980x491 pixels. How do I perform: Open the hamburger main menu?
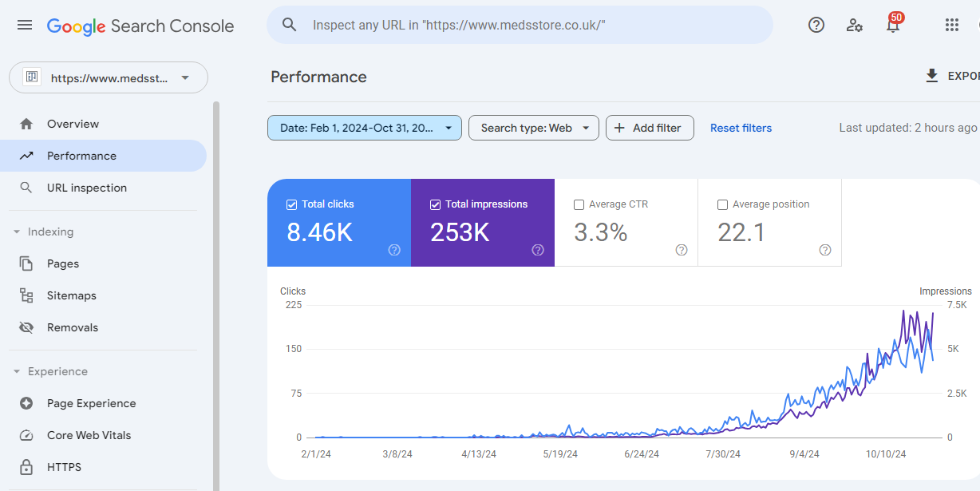pos(25,25)
